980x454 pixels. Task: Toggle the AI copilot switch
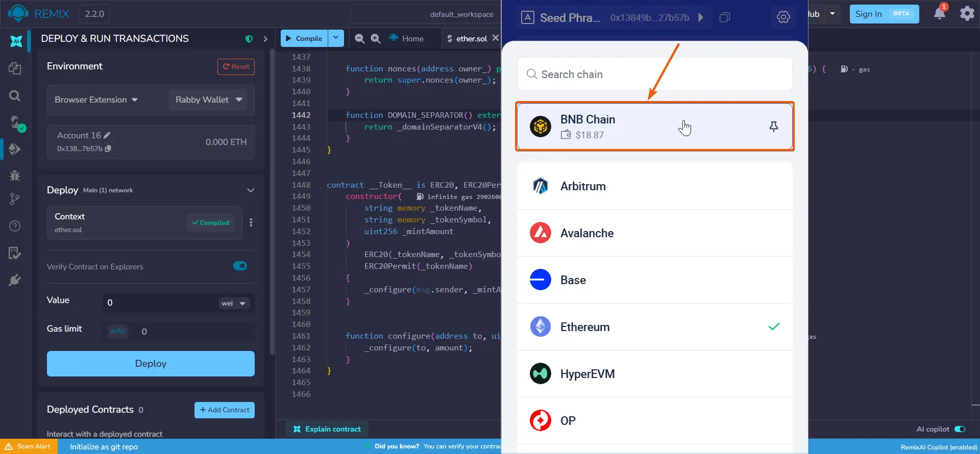point(960,429)
